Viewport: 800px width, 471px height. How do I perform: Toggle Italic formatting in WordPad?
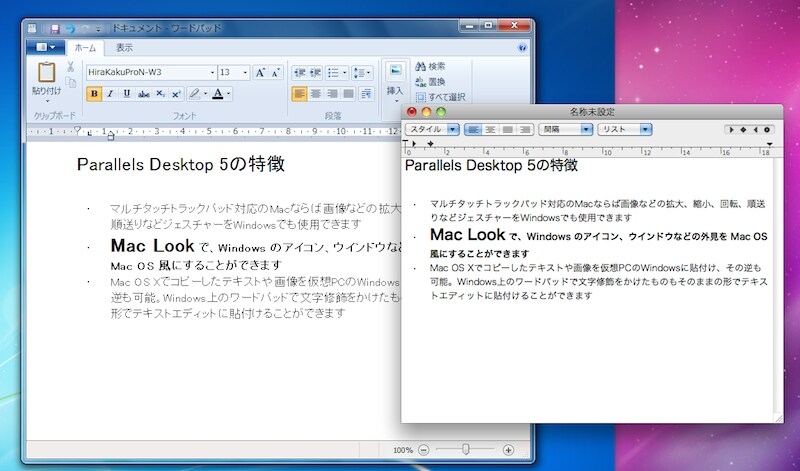[110, 94]
